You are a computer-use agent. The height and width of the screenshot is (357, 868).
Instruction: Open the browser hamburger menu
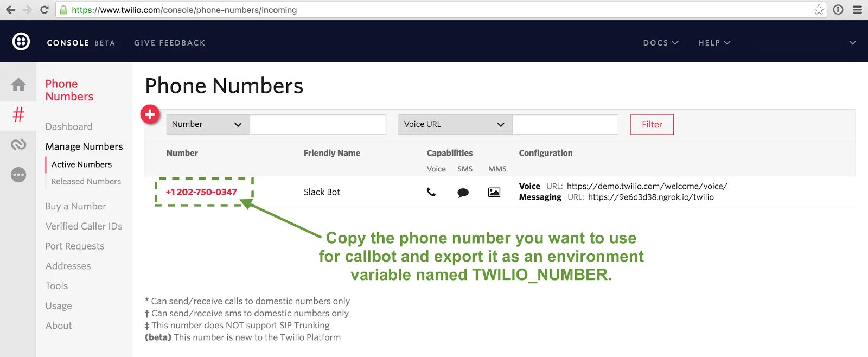[x=857, y=10]
